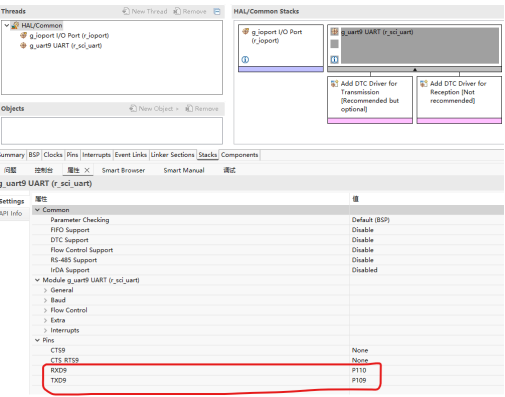Viewport: 505px width, 397px height.
Task: Open the Components configuration tab
Action: pos(239,155)
